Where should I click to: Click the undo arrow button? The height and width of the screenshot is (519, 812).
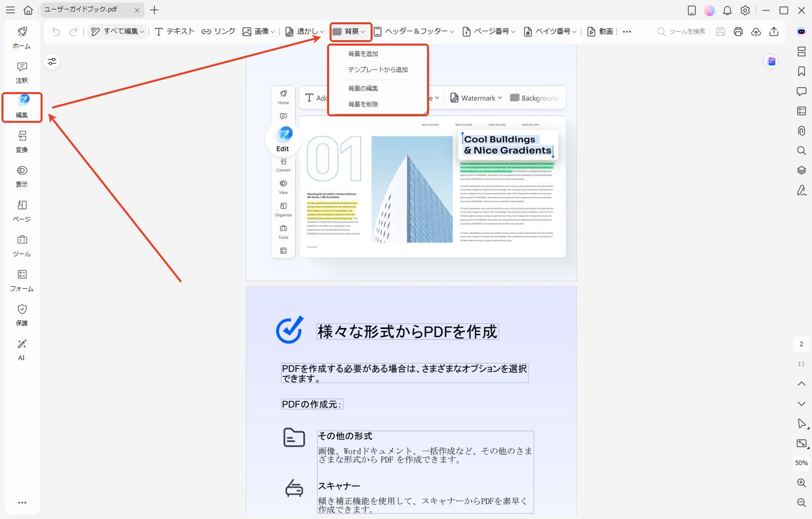pyautogui.click(x=56, y=31)
